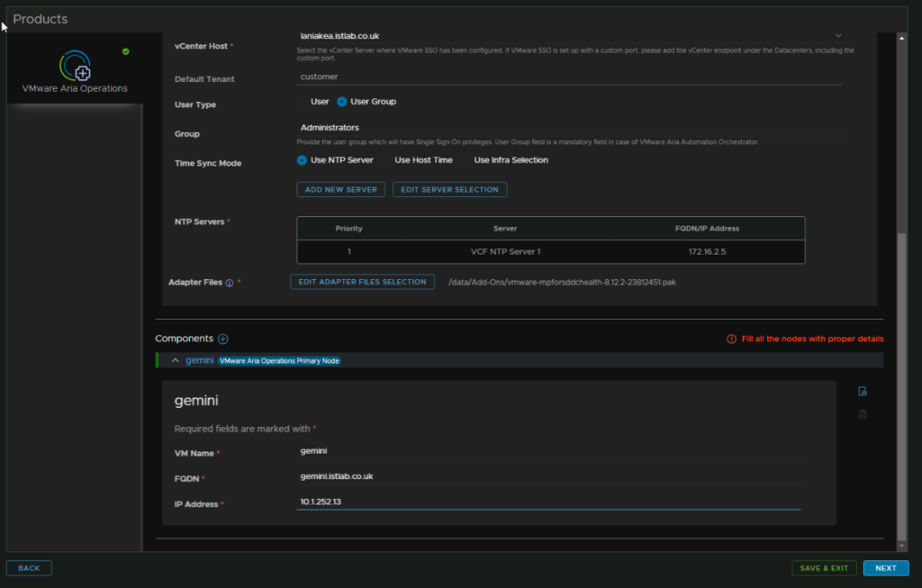Select the User Group radio button
This screenshot has width=922, height=588.
[x=341, y=102]
